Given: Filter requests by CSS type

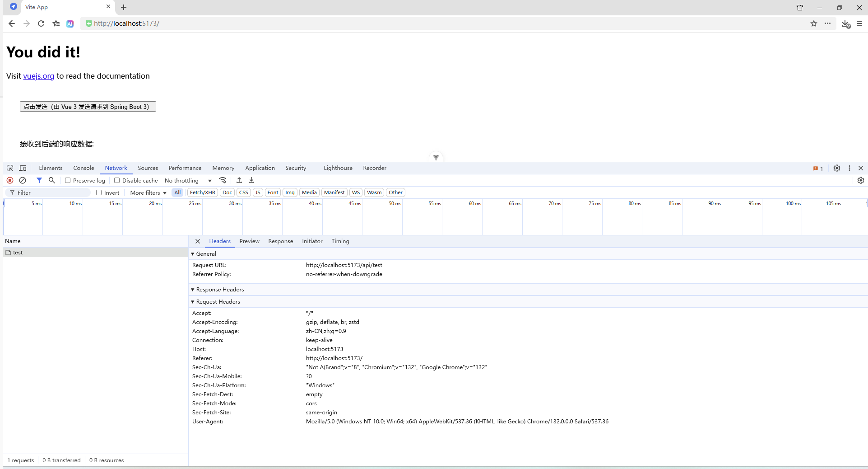Looking at the screenshot, I should pos(244,192).
